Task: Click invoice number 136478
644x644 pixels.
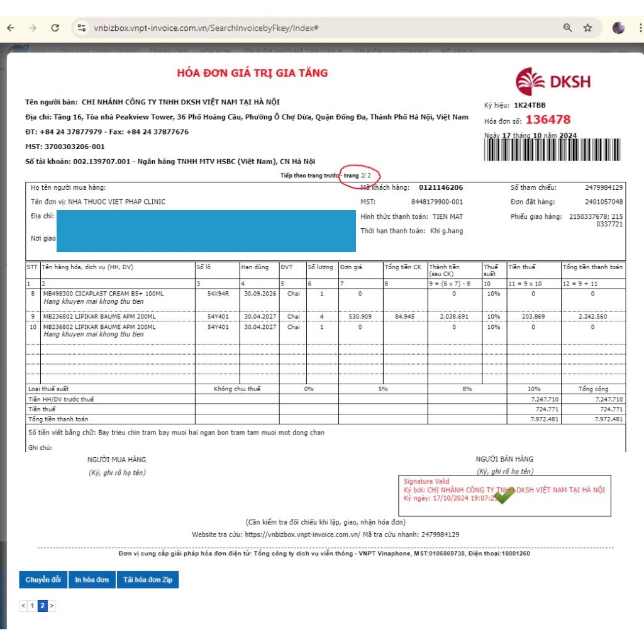Action: (x=548, y=119)
